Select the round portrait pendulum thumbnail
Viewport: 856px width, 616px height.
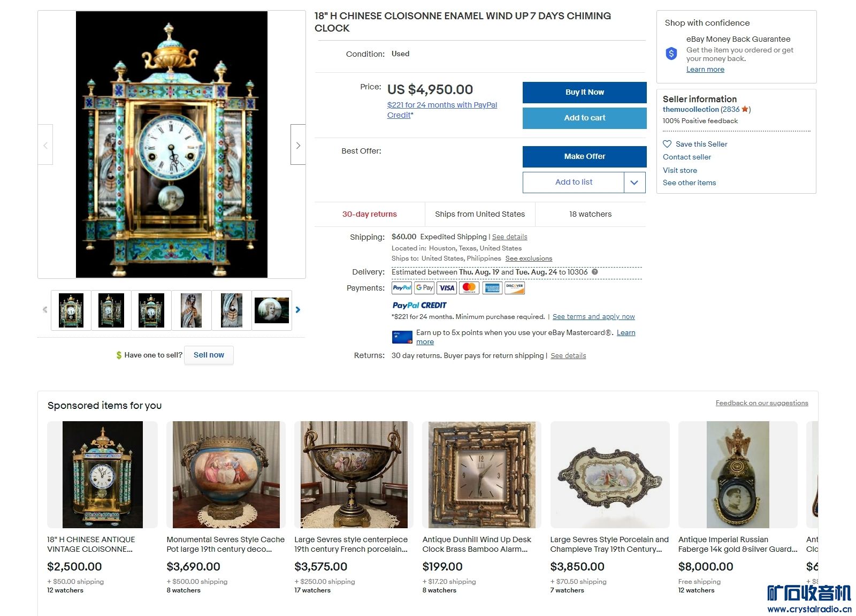[272, 310]
